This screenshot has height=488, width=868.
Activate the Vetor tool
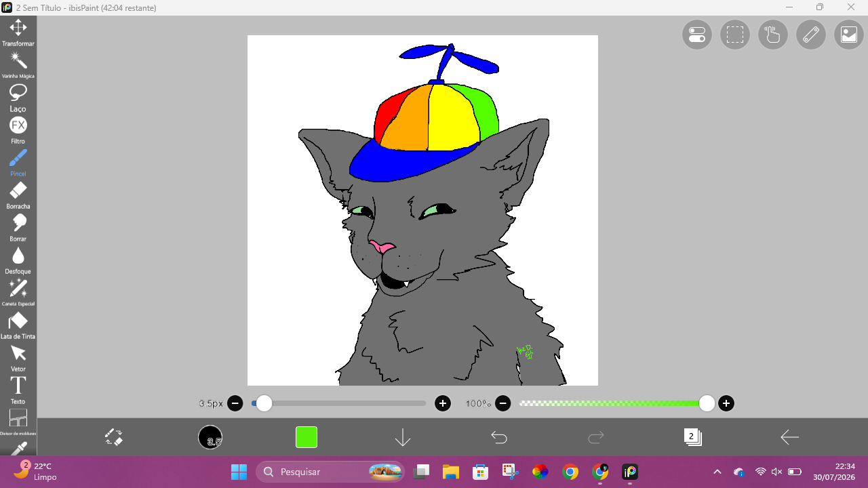(18, 357)
